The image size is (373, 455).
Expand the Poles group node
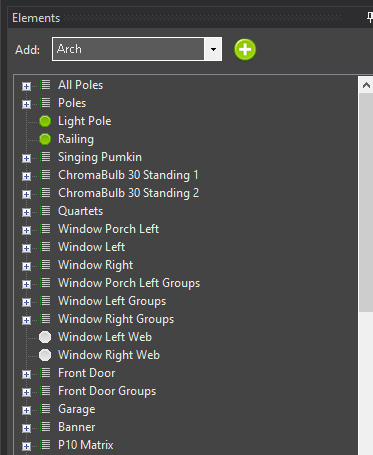pos(26,104)
